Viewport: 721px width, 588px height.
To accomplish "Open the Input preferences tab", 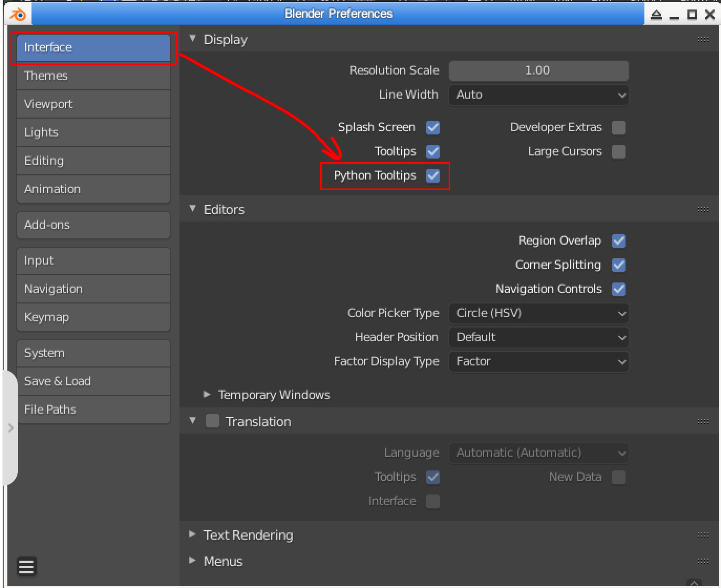I will tap(93, 261).
